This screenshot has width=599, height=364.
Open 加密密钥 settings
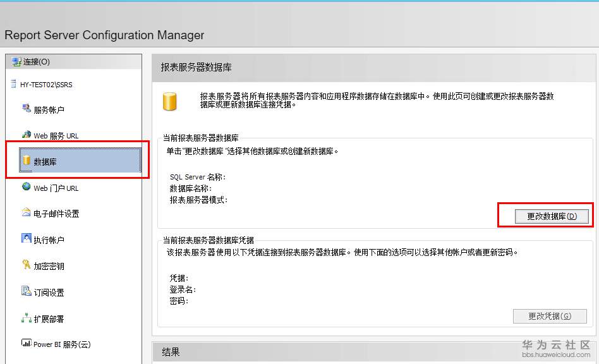click(49, 267)
